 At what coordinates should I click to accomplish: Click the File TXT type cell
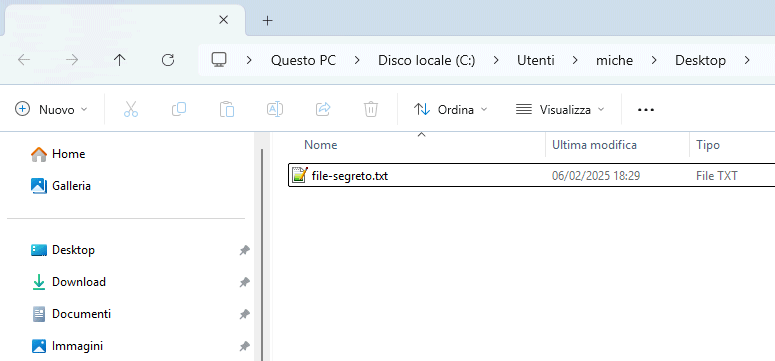click(717, 176)
